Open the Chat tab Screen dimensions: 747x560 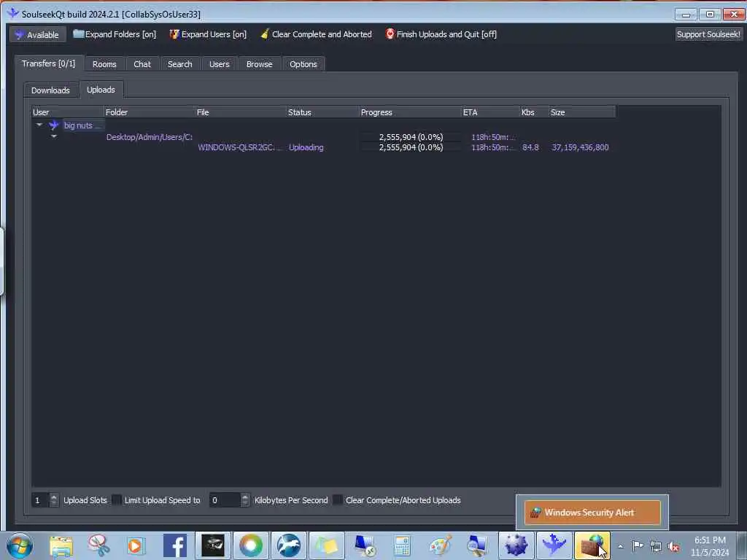142,64
